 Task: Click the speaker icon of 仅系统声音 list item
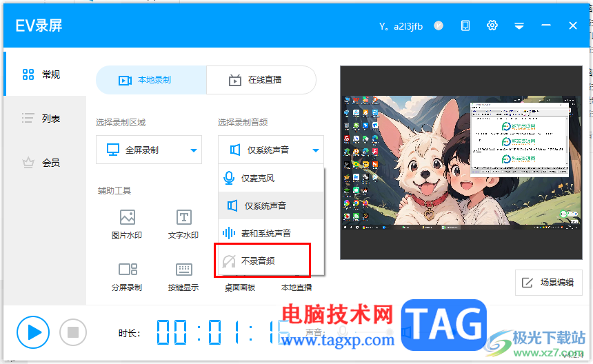pos(232,205)
